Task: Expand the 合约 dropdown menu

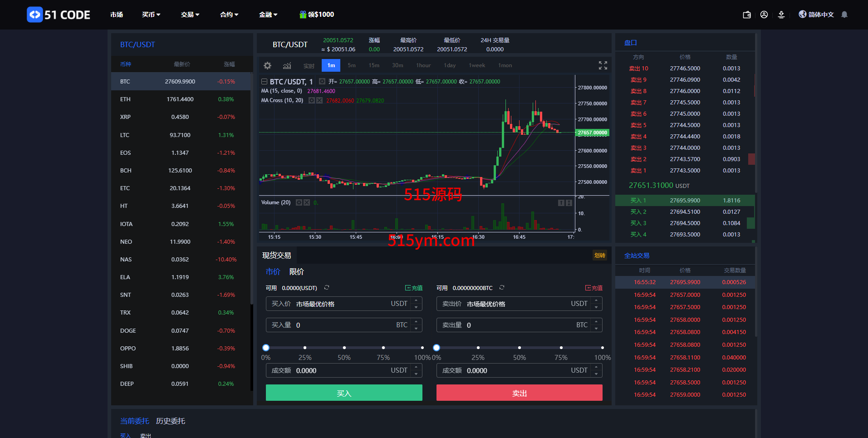Action: coord(229,15)
